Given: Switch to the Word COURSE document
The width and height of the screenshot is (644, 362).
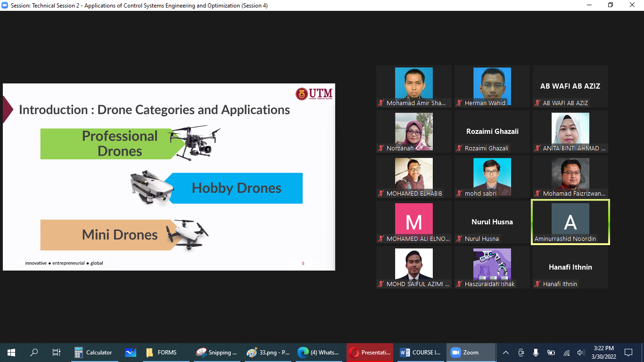Looking at the screenshot, I should [x=421, y=352].
